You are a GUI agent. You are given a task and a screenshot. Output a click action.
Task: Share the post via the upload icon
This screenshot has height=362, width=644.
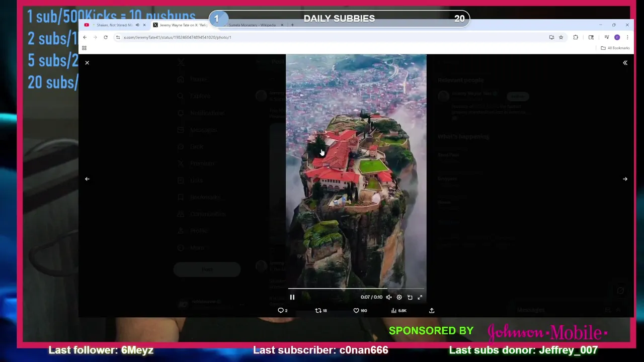[432, 311]
